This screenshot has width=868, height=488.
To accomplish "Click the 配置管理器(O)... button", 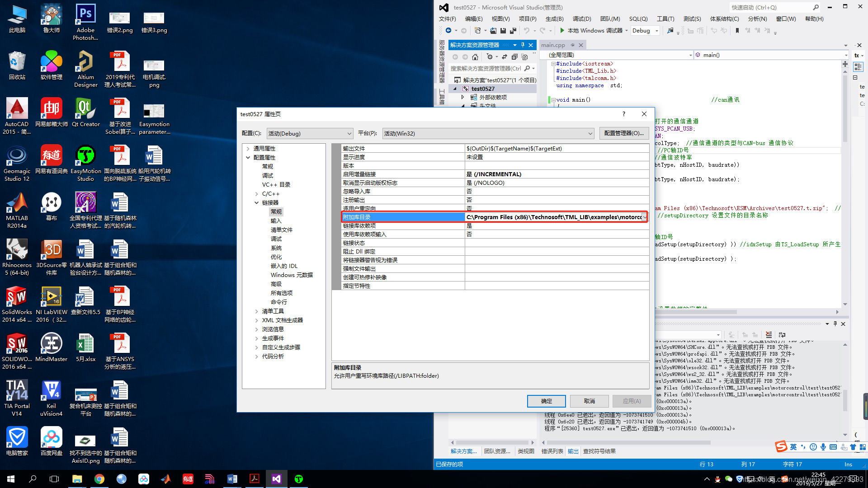I will tap(624, 133).
